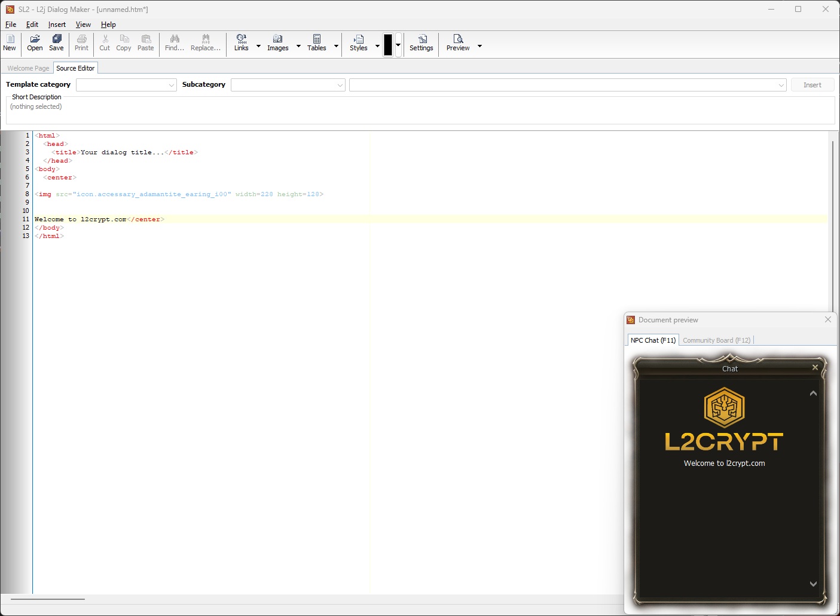Open the Insert menu
840x616 pixels.
[56, 25]
